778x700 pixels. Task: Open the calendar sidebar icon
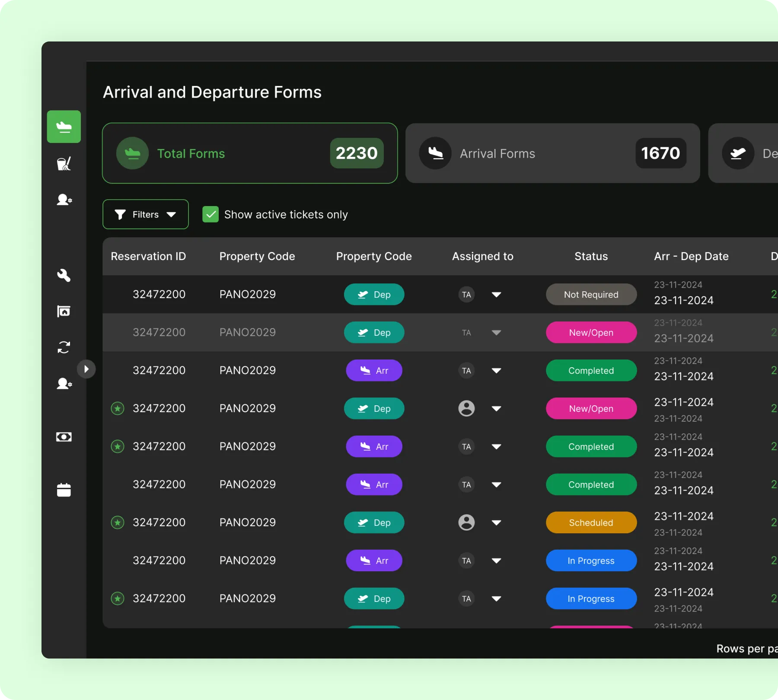[x=64, y=490]
